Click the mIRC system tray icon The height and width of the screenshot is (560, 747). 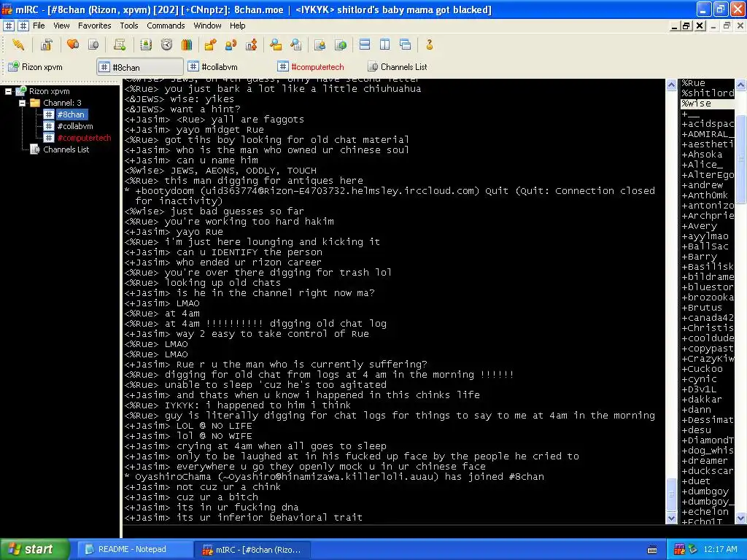tap(679, 550)
